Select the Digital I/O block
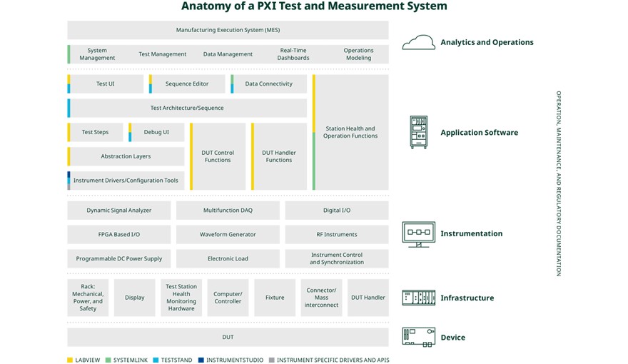Screen dimensions: 628x364 click(x=337, y=211)
